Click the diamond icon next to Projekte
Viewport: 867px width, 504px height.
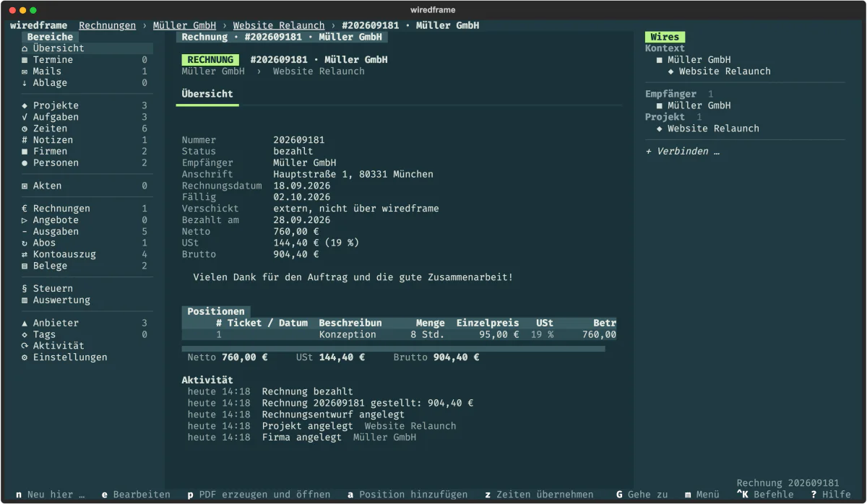click(25, 105)
